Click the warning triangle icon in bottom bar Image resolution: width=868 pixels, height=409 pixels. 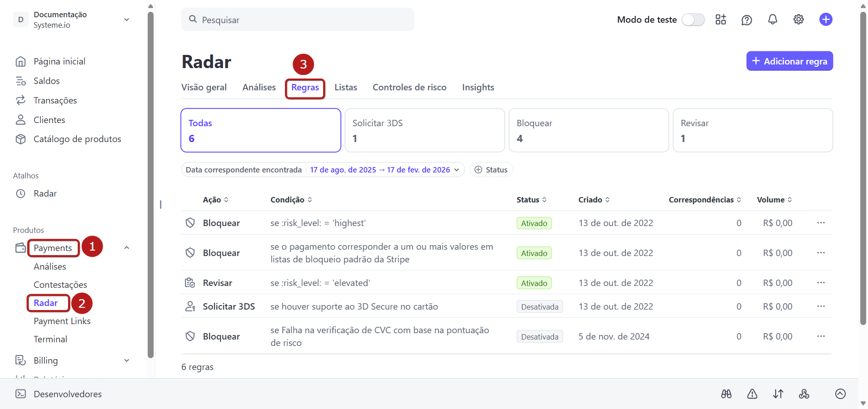tap(752, 394)
